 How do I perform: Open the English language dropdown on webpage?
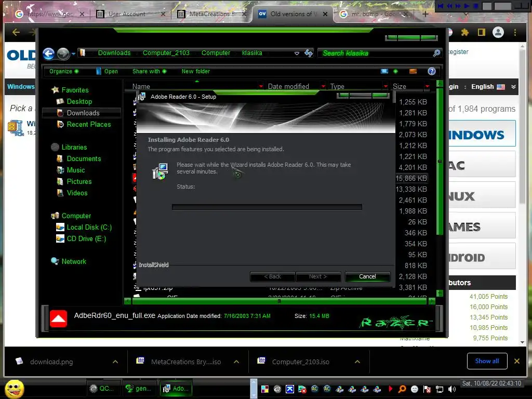(x=493, y=87)
